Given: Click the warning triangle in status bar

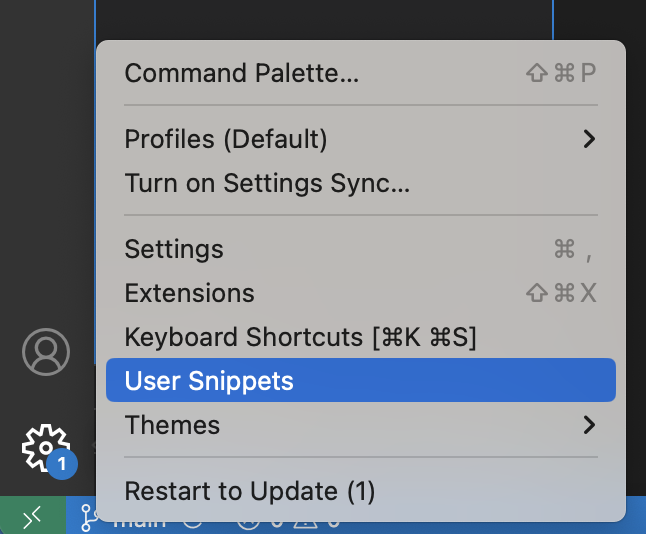Looking at the screenshot, I should pyautogui.click(x=305, y=524).
